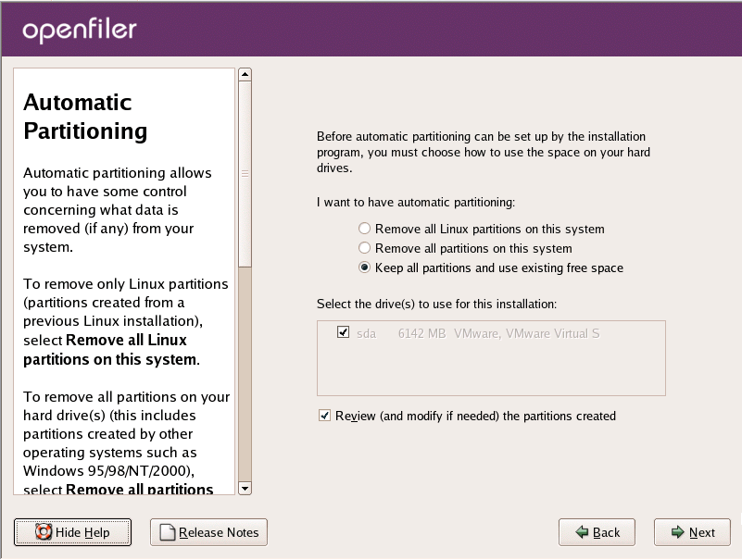742x560 pixels.
Task: Click the help panel scroll down arrow
Action: click(x=245, y=488)
